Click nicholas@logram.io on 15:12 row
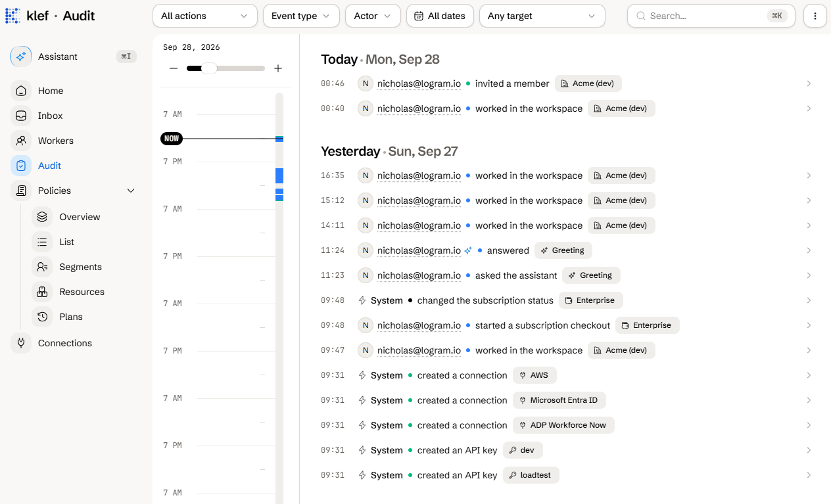831x504 pixels. click(419, 200)
